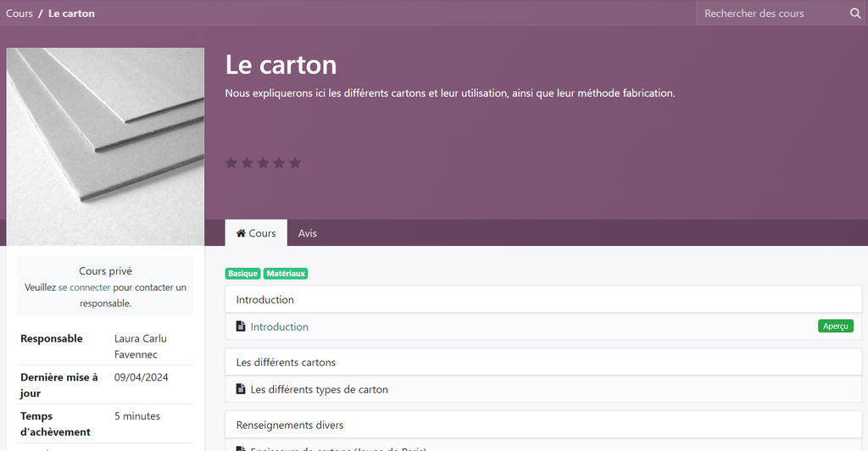Go to Cours in breadcrumb

click(x=19, y=14)
